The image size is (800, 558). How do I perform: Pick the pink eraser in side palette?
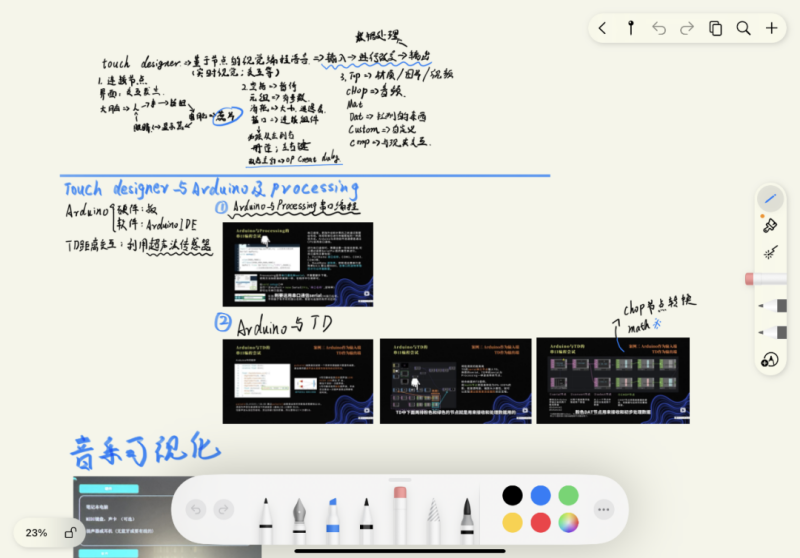point(766,279)
